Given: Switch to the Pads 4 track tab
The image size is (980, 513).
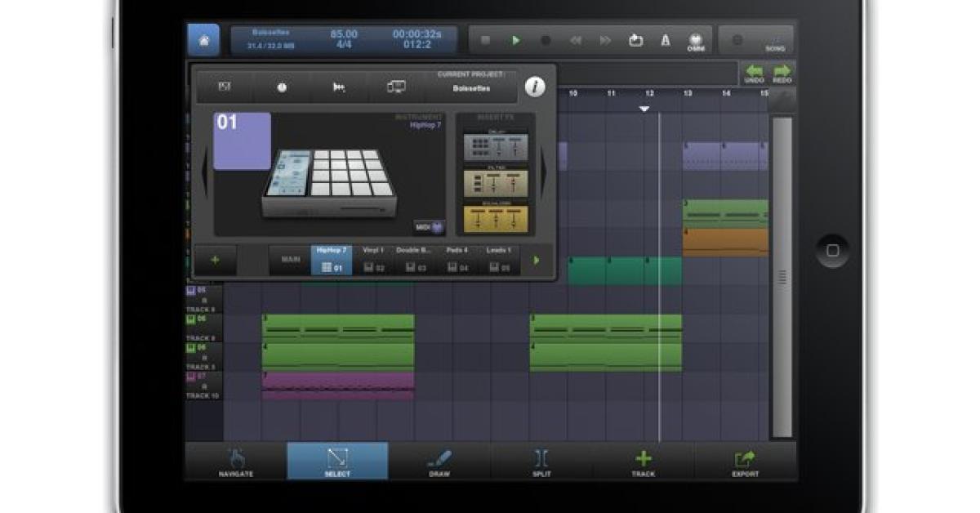Looking at the screenshot, I should click(x=457, y=260).
